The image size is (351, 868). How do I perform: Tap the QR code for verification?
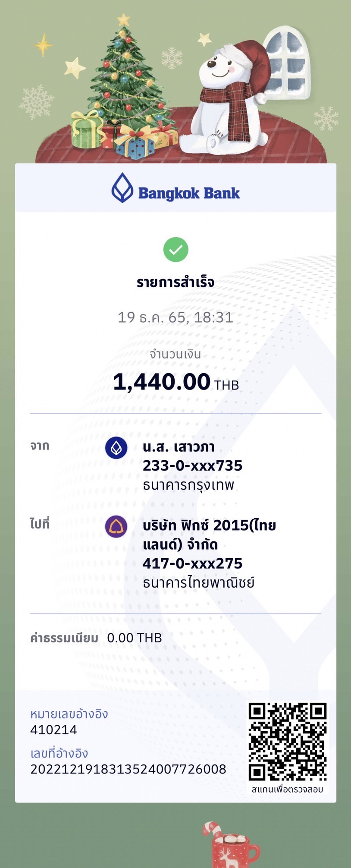(x=287, y=741)
